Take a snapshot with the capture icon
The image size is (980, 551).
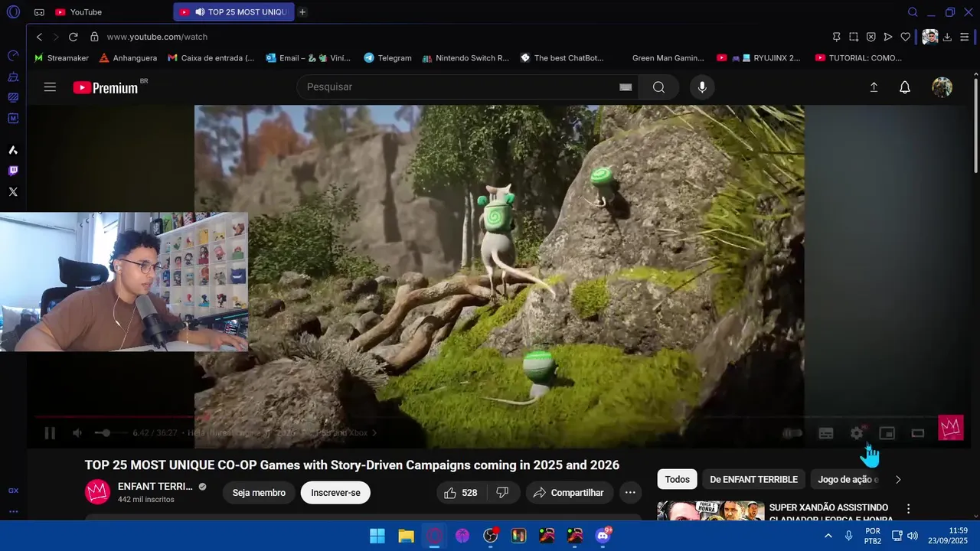click(854, 37)
